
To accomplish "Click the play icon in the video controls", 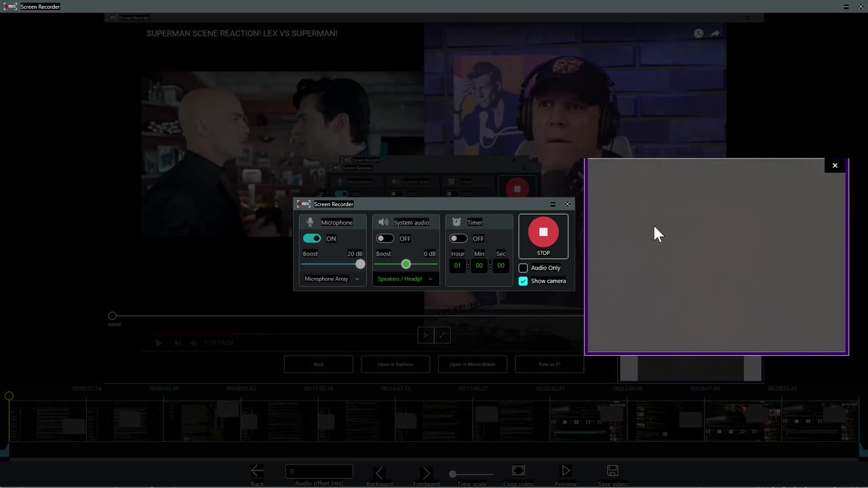I will pos(159,343).
